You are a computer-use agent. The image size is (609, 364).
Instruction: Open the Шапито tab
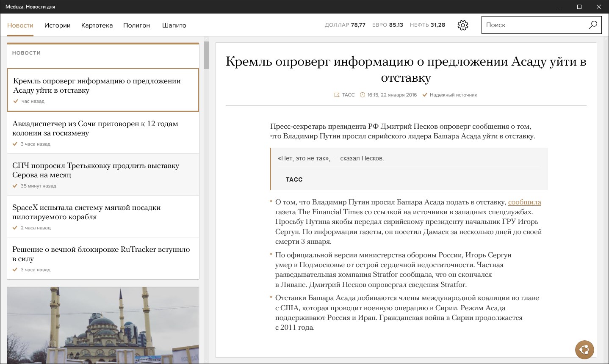pyautogui.click(x=174, y=25)
